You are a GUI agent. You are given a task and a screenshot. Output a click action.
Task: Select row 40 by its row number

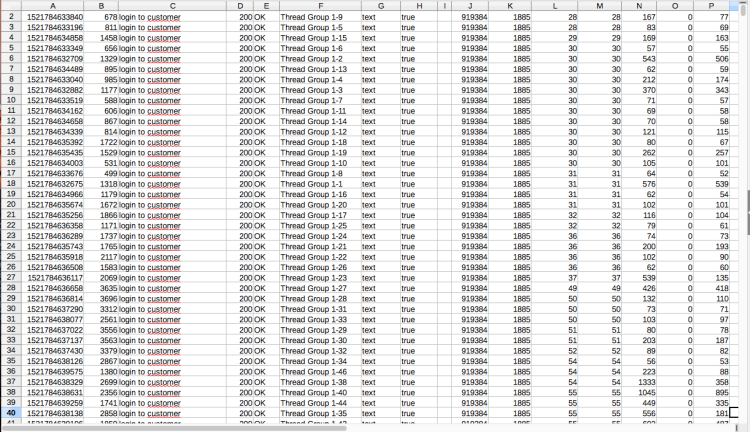[x=11, y=412]
